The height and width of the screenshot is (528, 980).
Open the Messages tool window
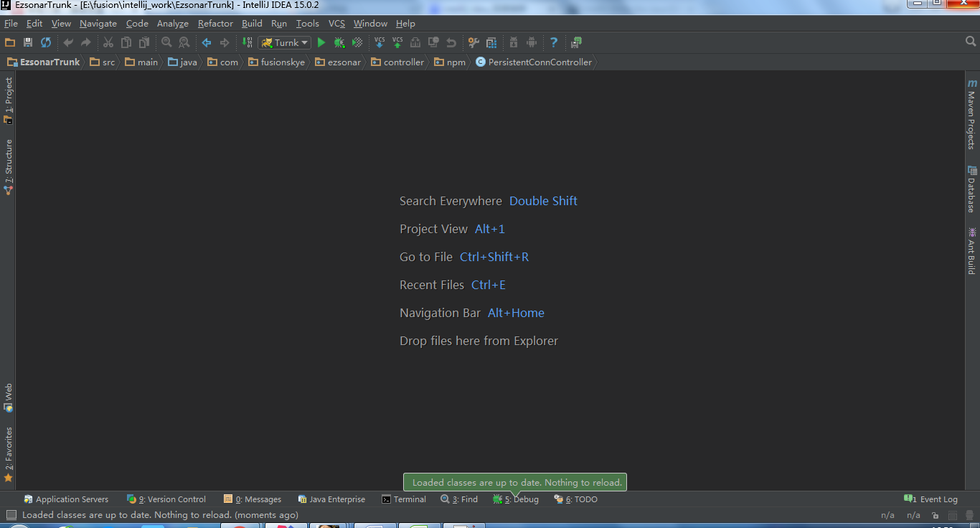[x=253, y=499]
